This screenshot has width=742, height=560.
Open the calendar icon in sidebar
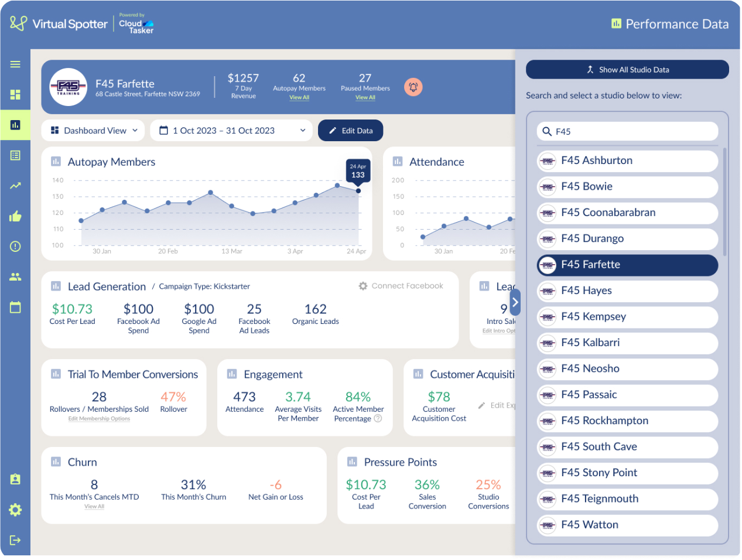click(15, 307)
